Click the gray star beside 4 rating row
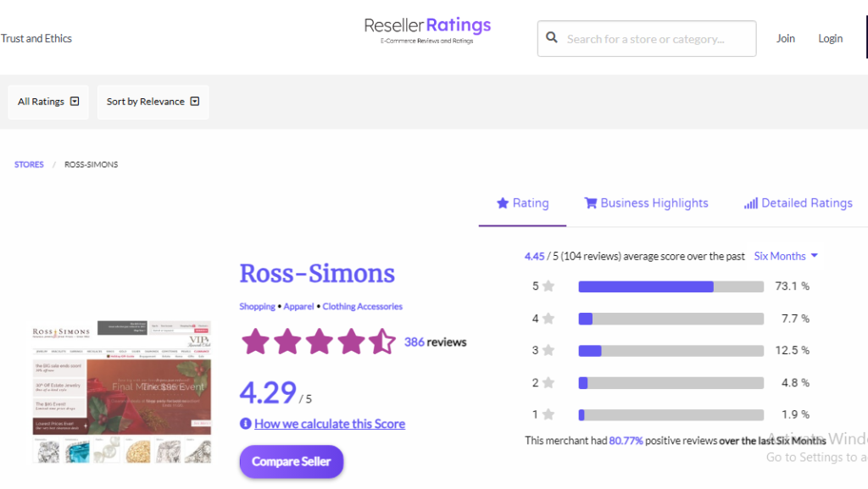 click(548, 319)
